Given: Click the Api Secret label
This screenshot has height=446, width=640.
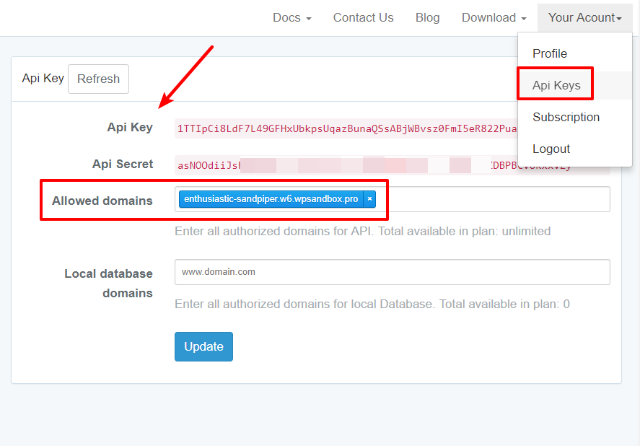Looking at the screenshot, I should (122, 164).
